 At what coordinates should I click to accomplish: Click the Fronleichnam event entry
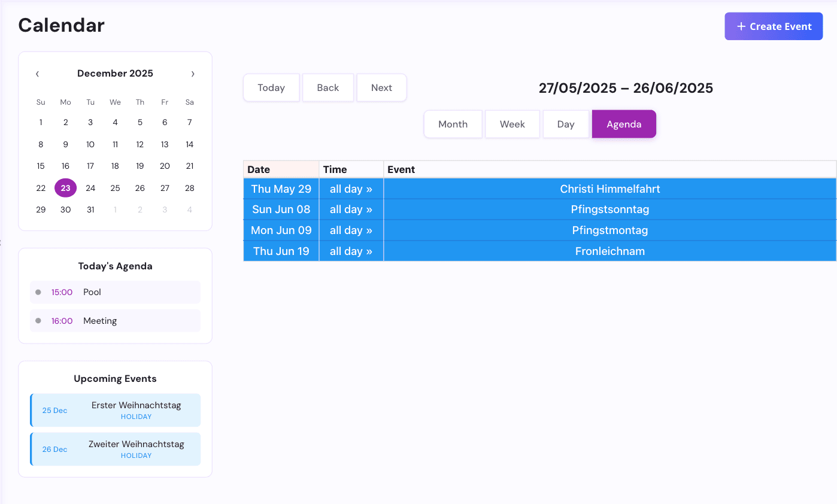[x=609, y=251]
